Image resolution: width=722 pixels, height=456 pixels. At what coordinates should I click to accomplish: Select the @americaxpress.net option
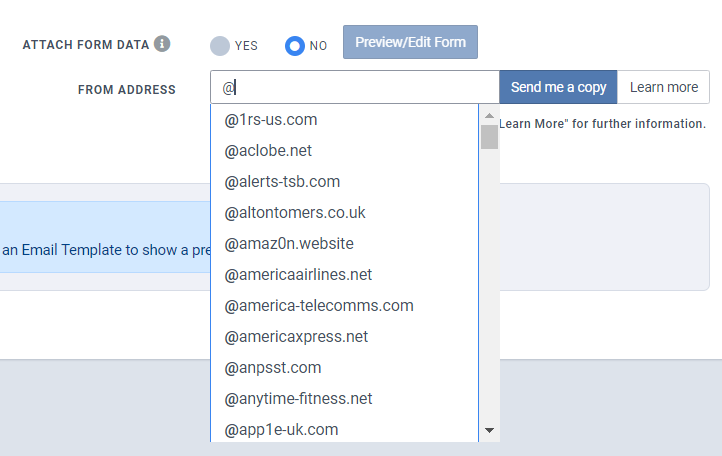pyautogui.click(x=344, y=337)
